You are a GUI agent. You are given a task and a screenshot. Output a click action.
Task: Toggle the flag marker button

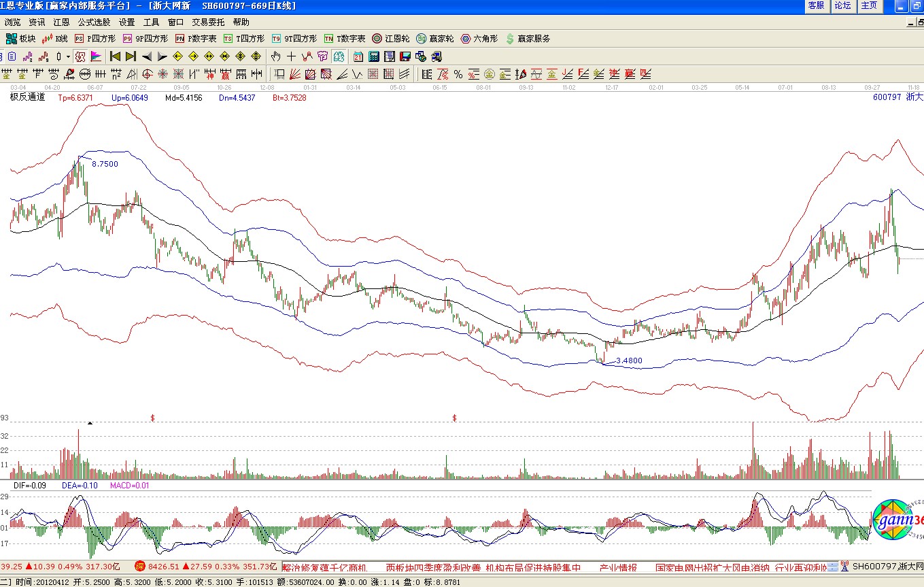point(96,56)
